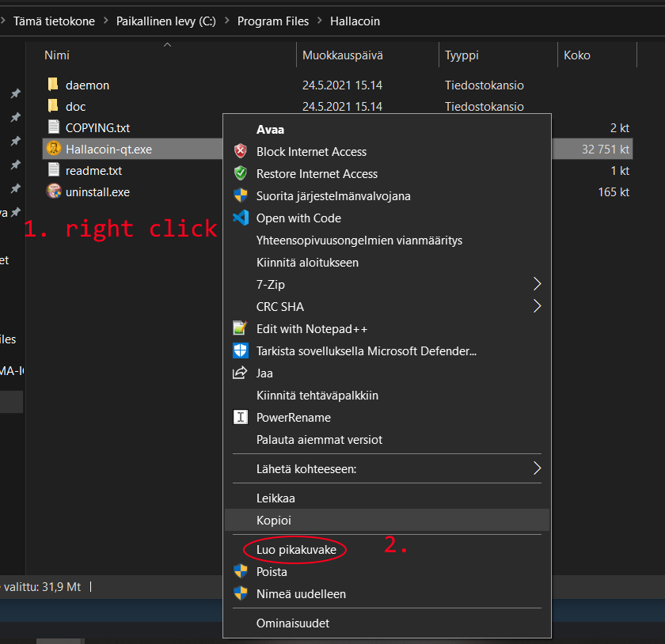The image size is (665, 644).
Task: Click Program Files breadcrumb
Action: (x=272, y=21)
